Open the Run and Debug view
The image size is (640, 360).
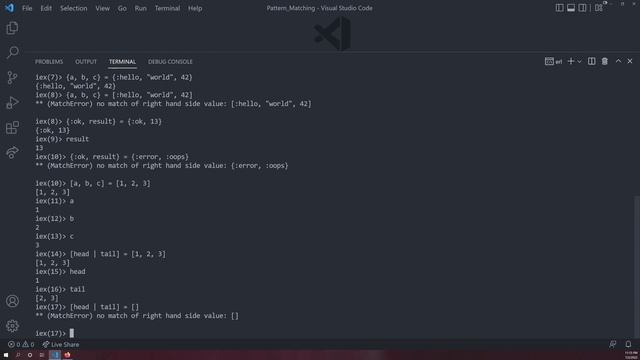[12, 102]
